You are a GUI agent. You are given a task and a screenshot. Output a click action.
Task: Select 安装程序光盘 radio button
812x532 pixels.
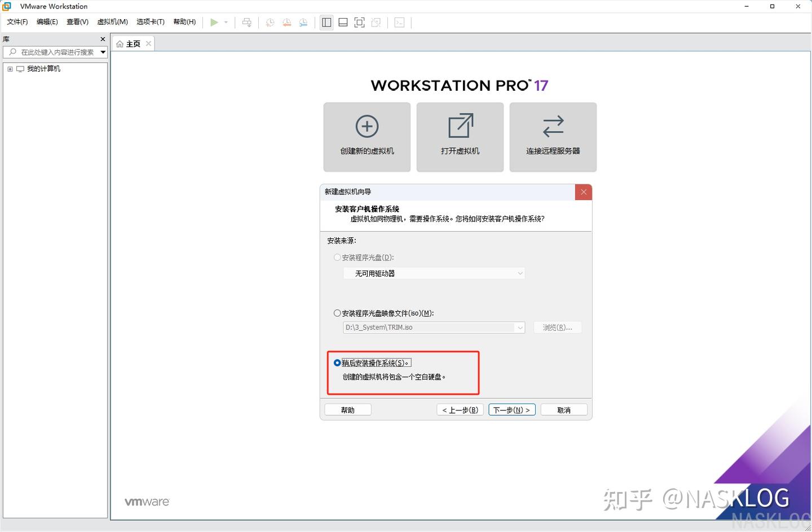(x=337, y=257)
